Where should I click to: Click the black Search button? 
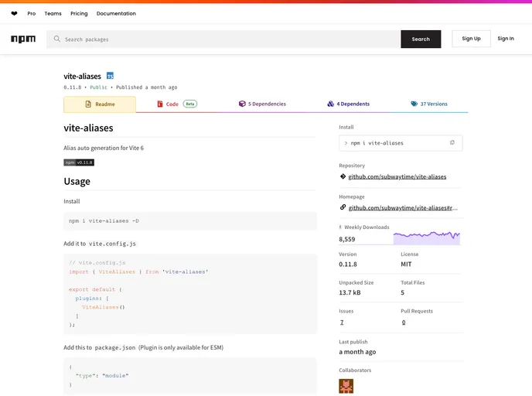421,39
